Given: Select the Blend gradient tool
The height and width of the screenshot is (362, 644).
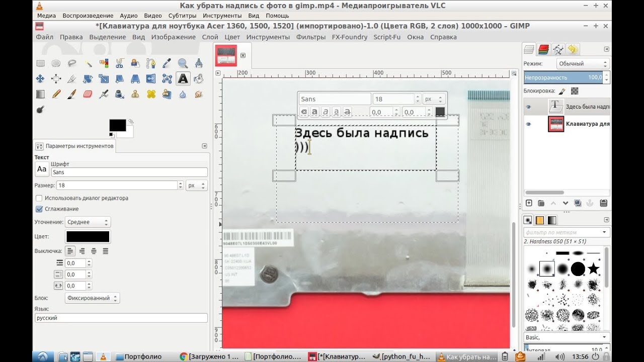Looking at the screenshot, I should (x=40, y=94).
